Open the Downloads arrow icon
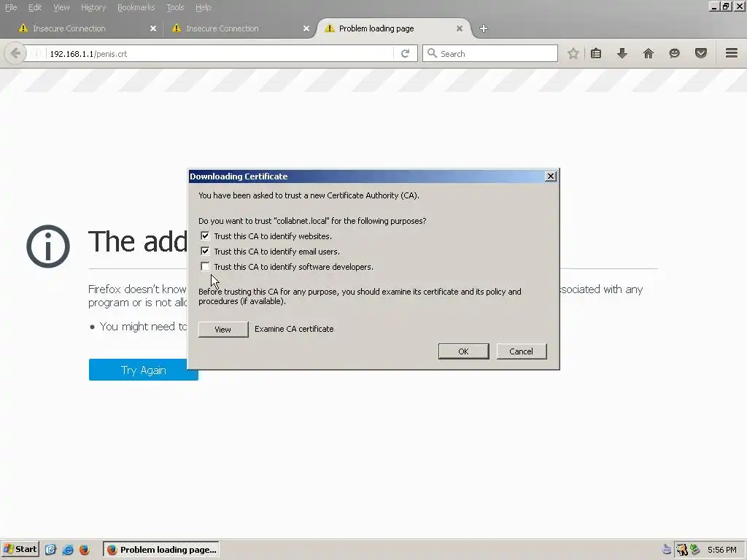747x560 pixels. point(622,53)
